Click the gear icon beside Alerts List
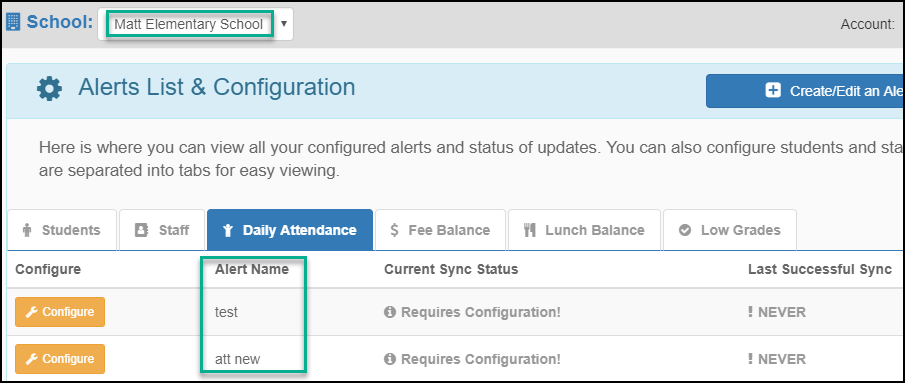The image size is (905, 383). pos(49,89)
